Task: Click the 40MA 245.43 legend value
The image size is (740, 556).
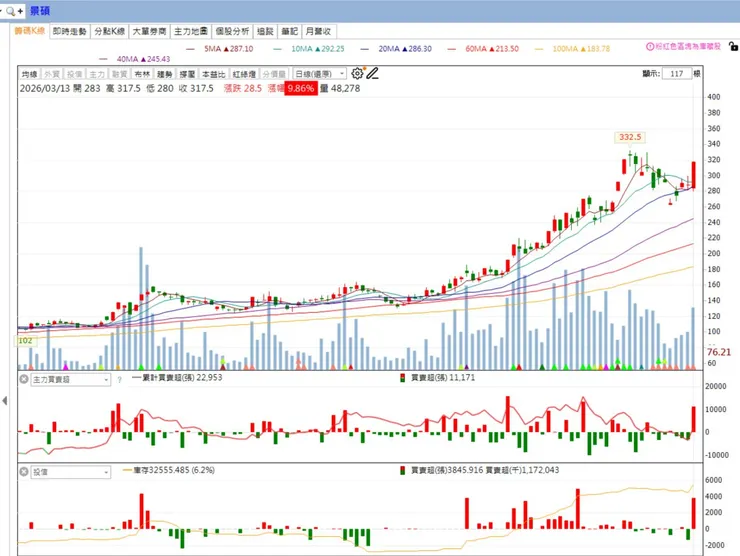Action: [x=143, y=59]
